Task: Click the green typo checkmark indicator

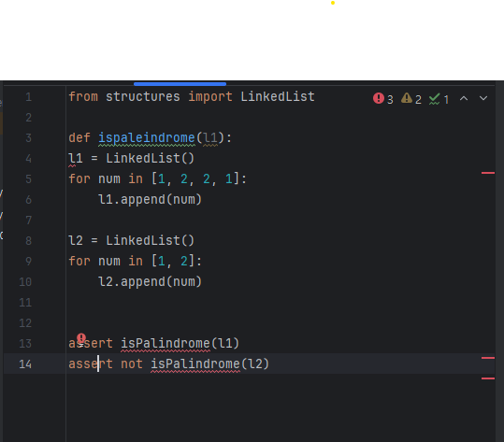Action: [439, 99]
